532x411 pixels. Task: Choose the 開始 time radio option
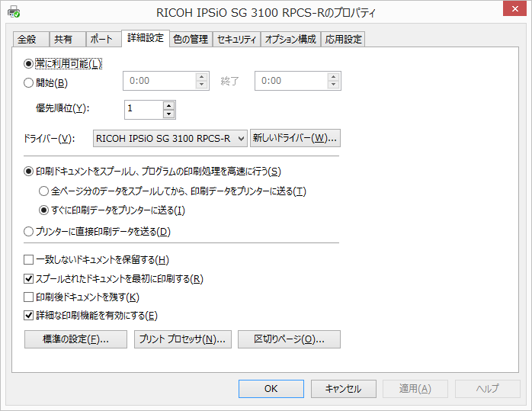[x=28, y=83]
